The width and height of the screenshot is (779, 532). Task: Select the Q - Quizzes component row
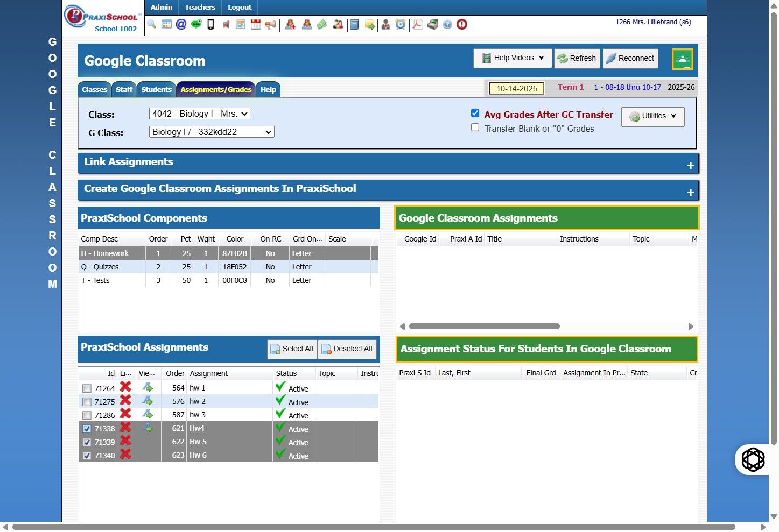[228, 267]
